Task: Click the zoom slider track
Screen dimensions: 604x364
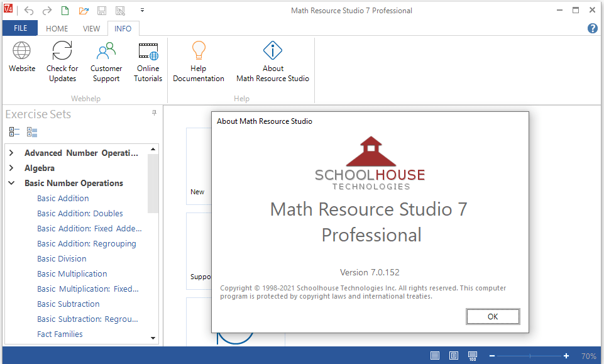Action: 529,356
